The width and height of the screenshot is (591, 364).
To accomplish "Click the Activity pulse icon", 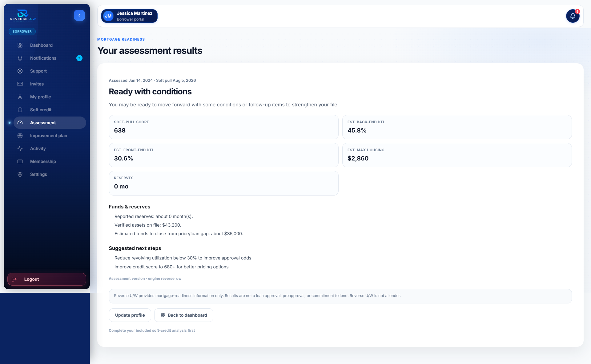I will (x=20, y=148).
